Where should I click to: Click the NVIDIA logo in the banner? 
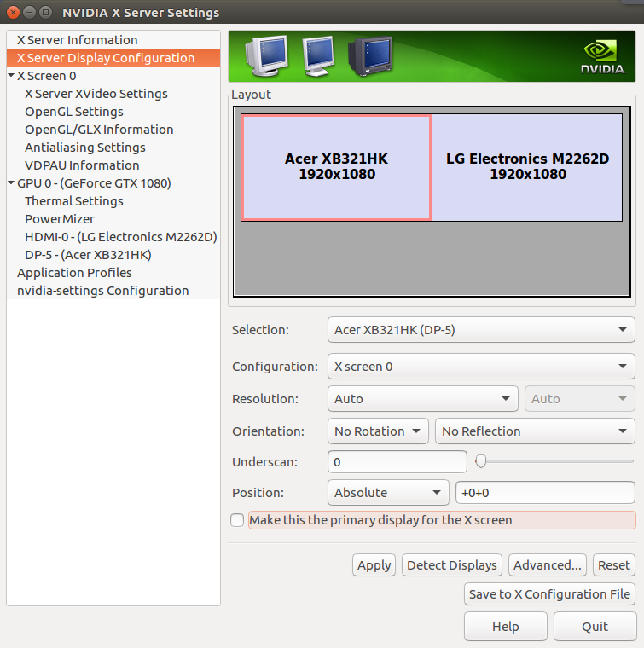pos(603,57)
